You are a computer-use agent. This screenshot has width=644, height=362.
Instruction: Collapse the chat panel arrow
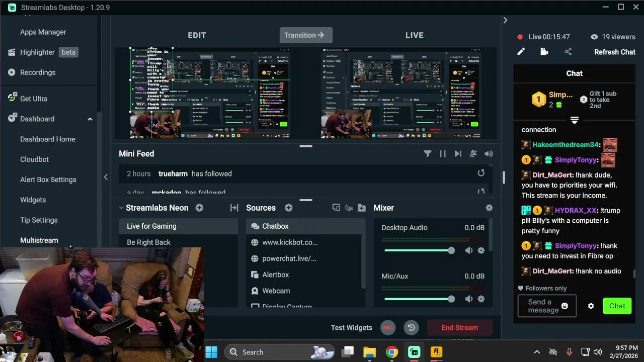click(505, 20)
